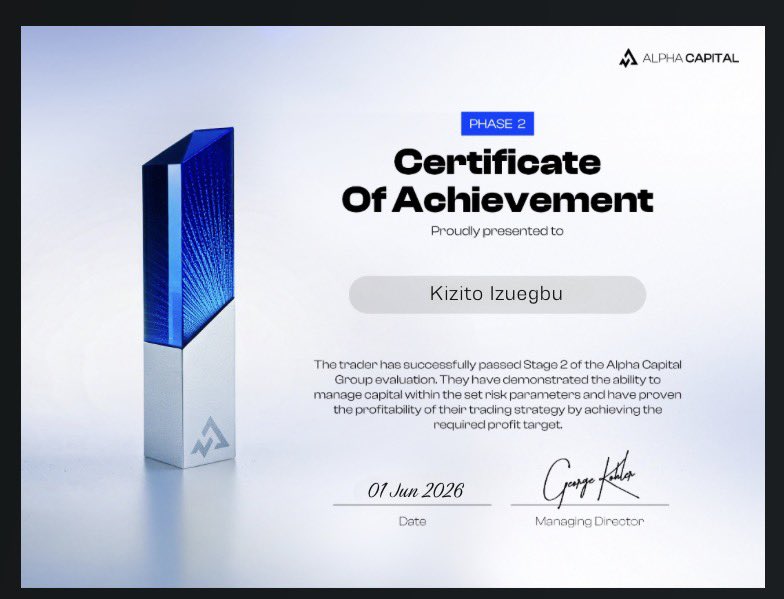Click the ALPHA CAPITAL brand text
This screenshot has width=784, height=599.
tap(690, 58)
